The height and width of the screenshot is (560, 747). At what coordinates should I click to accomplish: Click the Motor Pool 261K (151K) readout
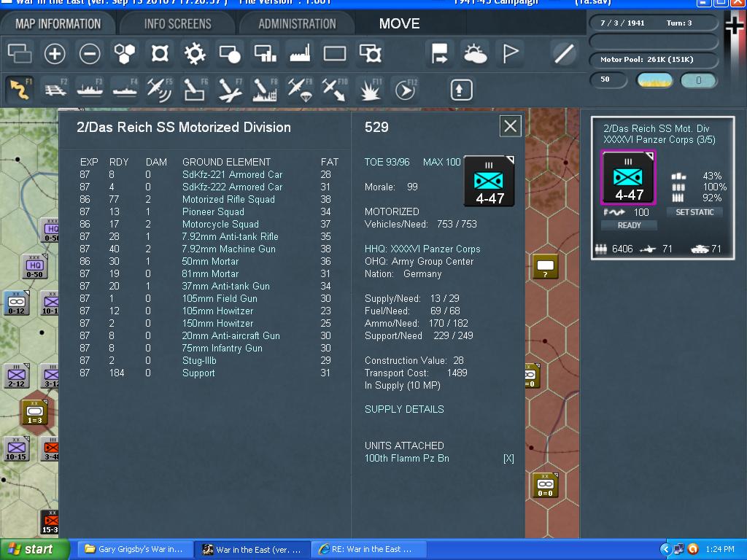click(654, 60)
